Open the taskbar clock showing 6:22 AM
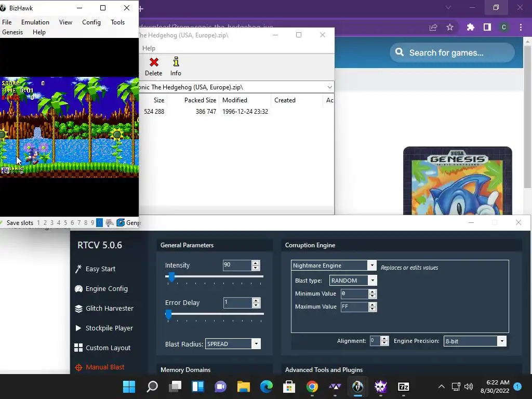 tap(495, 387)
